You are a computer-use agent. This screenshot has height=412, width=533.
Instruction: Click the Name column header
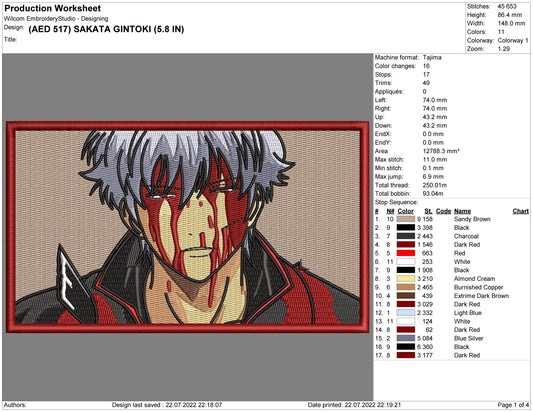462,211
